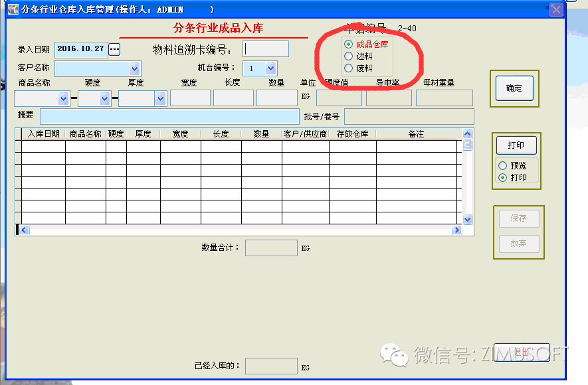Click the table's vertical scroll down arrow
Image resolution: width=588 pixels, height=385 pixels.
click(467, 219)
